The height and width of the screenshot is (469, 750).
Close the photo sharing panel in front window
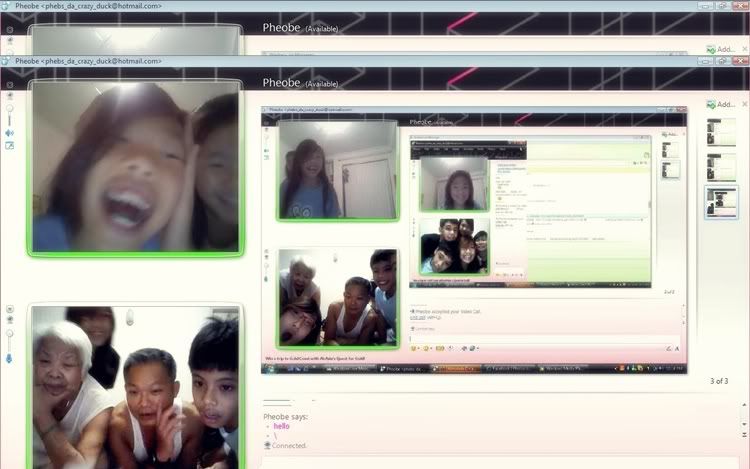pos(745,104)
